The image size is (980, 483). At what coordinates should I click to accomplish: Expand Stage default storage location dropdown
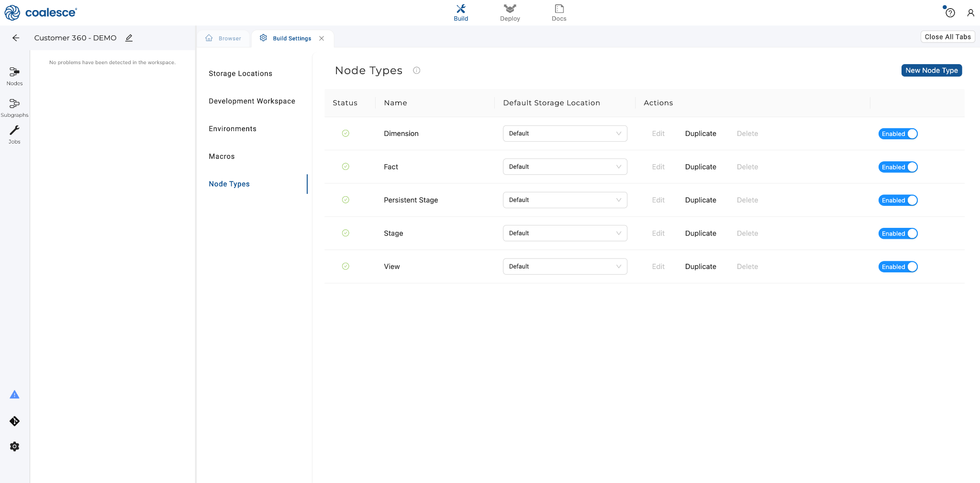tap(565, 234)
